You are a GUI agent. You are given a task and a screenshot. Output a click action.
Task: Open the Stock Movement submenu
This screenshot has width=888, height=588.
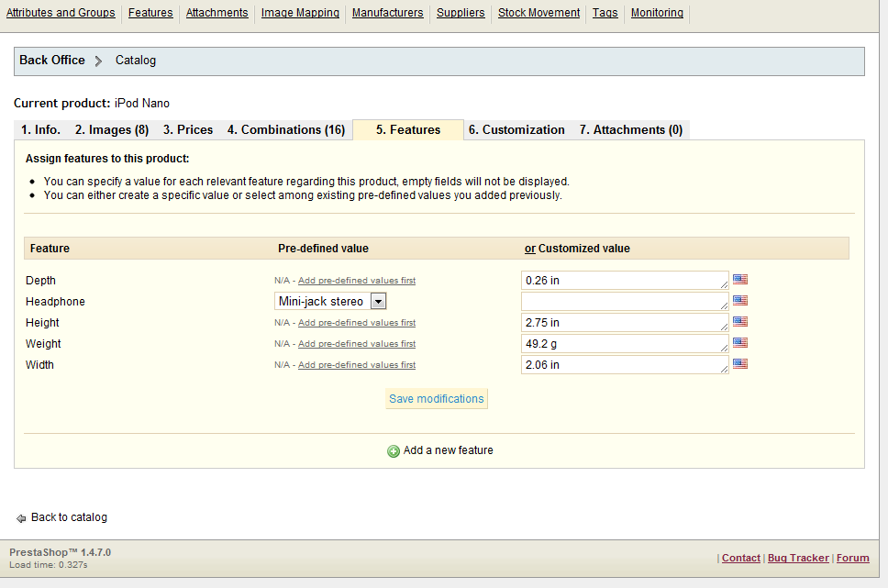[x=538, y=13]
